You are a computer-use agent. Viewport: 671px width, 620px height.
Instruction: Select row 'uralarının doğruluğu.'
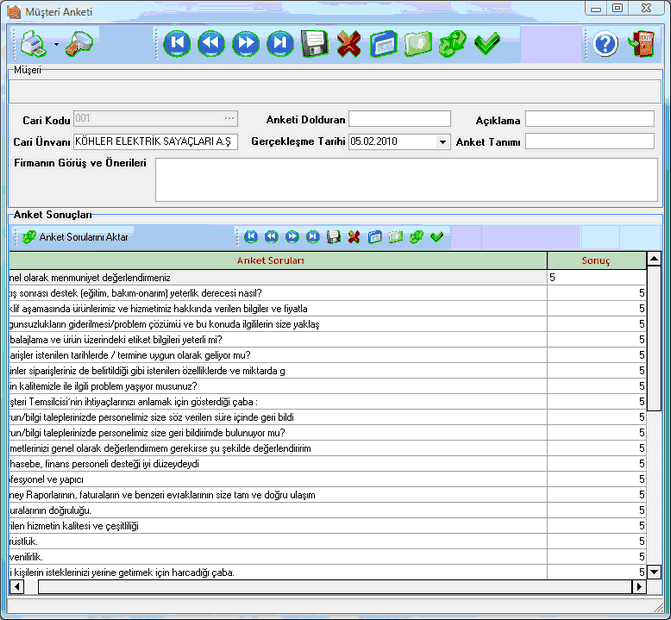click(x=327, y=510)
